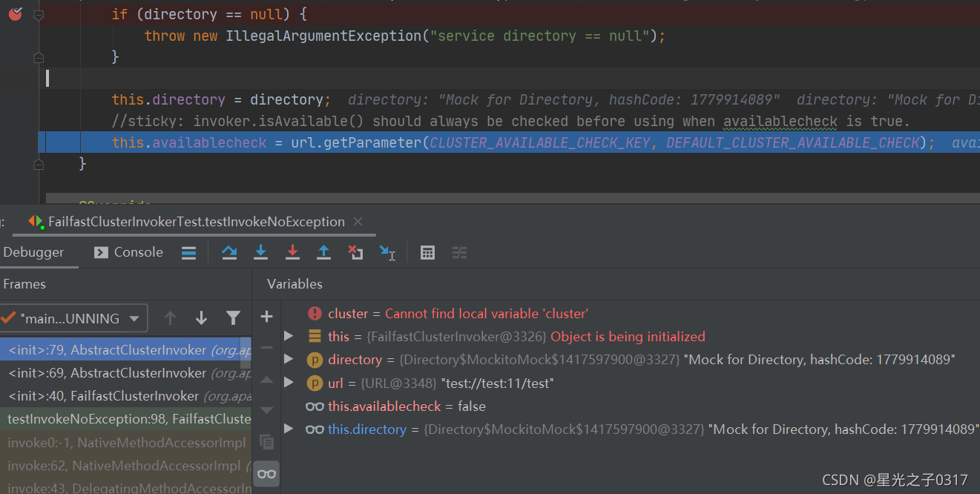Viewport: 980px width, 494px height.
Task: Click IllegalArgumentException in throw statement
Action: (x=323, y=36)
